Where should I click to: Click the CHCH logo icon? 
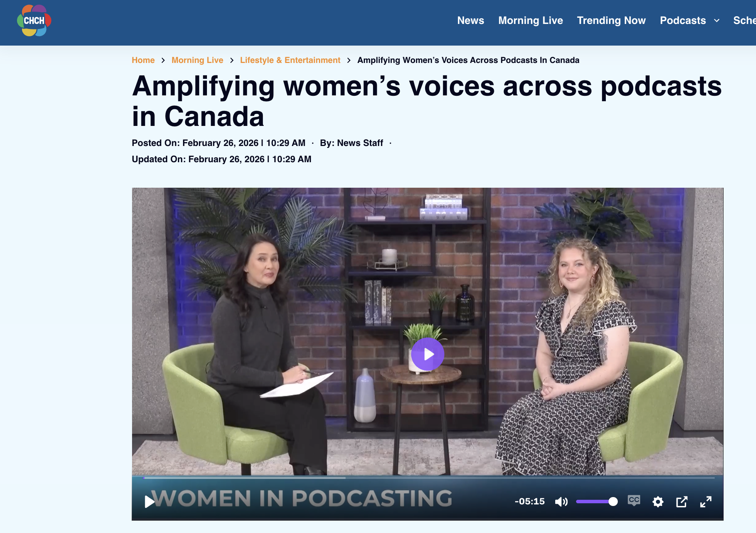(x=34, y=21)
